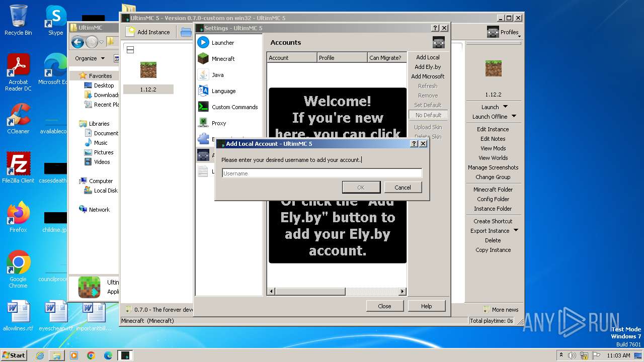
Task: Click Internet Explorer taskbar icon
Action: 40,355
